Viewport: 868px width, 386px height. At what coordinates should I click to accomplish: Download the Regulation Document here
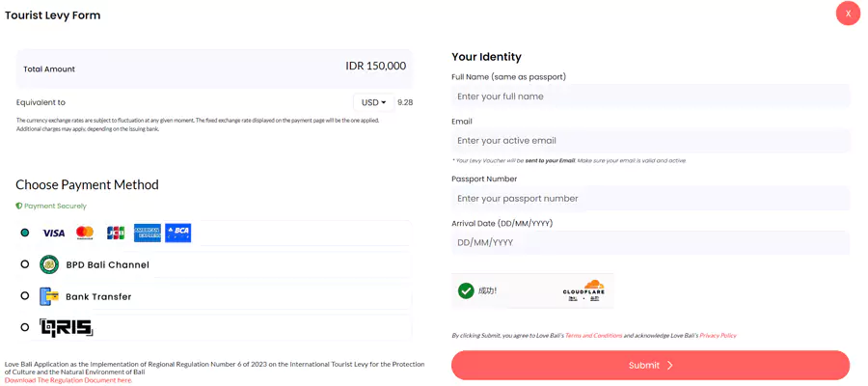(x=68, y=380)
